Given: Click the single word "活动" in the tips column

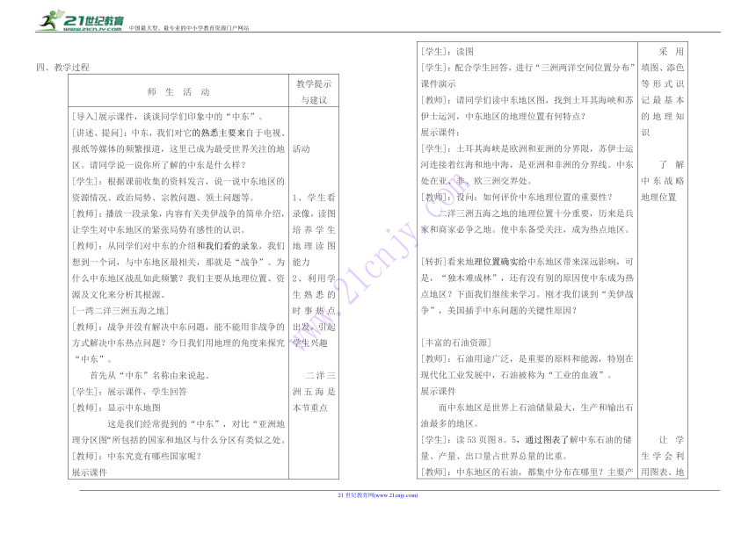Looking at the screenshot, I should point(302,148).
